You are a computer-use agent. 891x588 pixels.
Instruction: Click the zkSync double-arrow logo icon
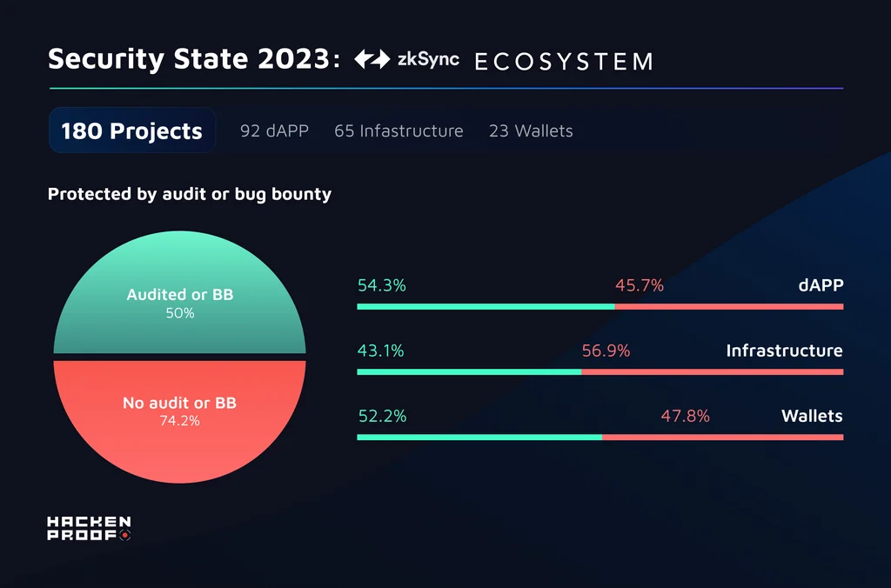372,59
